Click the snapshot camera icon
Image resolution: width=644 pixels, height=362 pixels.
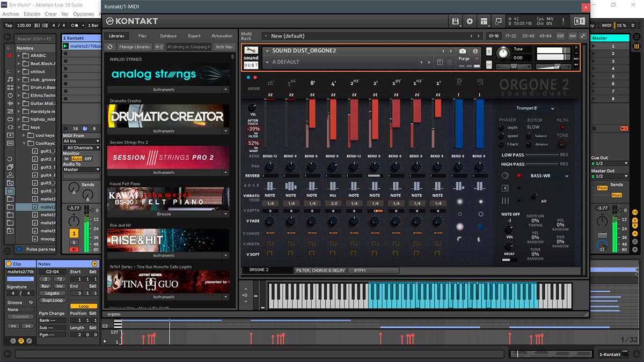(463, 51)
